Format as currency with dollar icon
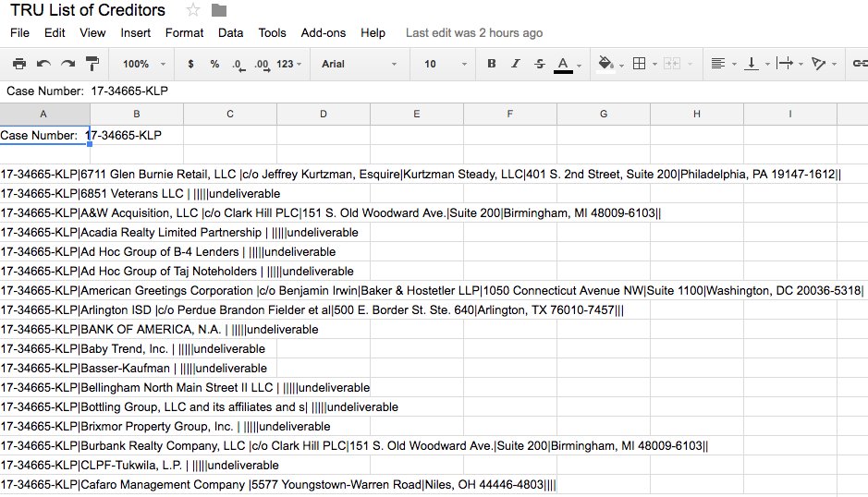 (x=190, y=64)
